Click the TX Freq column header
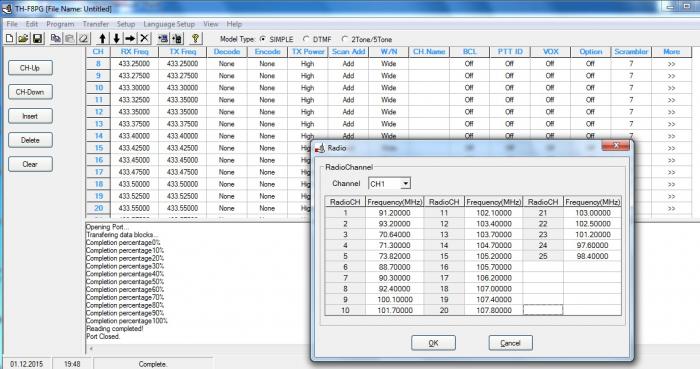Viewport: 700px width, 369px height. 183,52
